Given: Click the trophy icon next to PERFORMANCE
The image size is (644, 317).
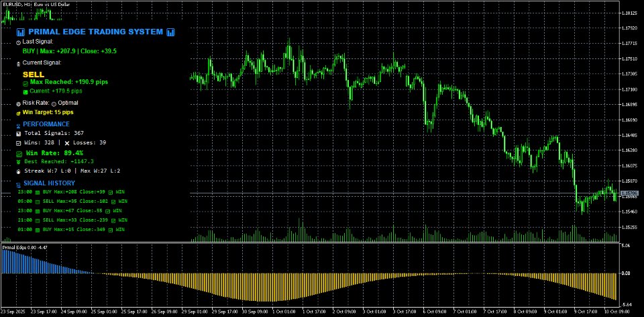Looking at the screenshot, I should point(19,125).
